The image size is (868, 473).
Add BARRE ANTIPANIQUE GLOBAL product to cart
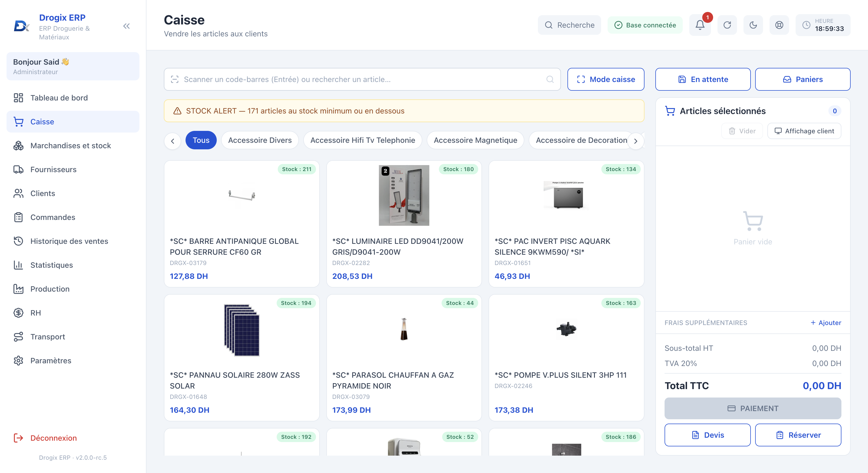click(242, 224)
